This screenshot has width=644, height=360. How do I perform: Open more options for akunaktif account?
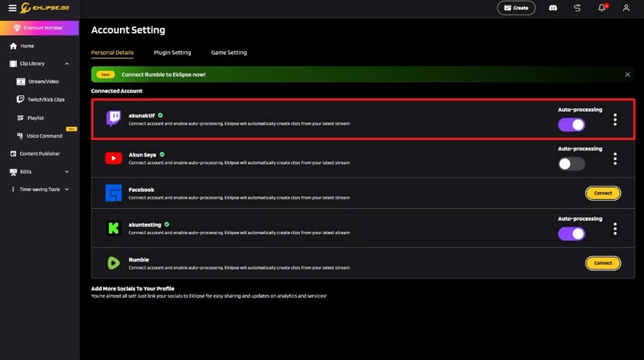tap(615, 120)
